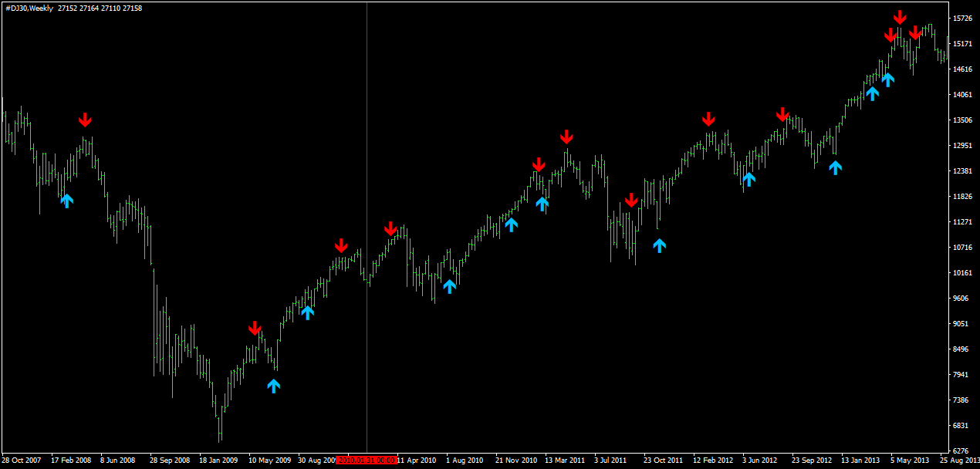Select the blue up arrow below September 2012 dip

(836, 167)
